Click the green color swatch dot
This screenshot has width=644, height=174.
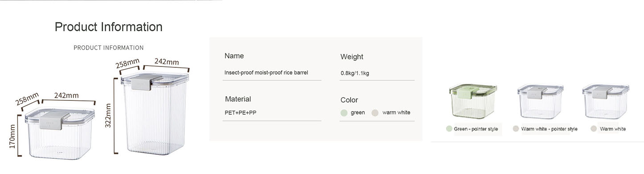point(344,113)
